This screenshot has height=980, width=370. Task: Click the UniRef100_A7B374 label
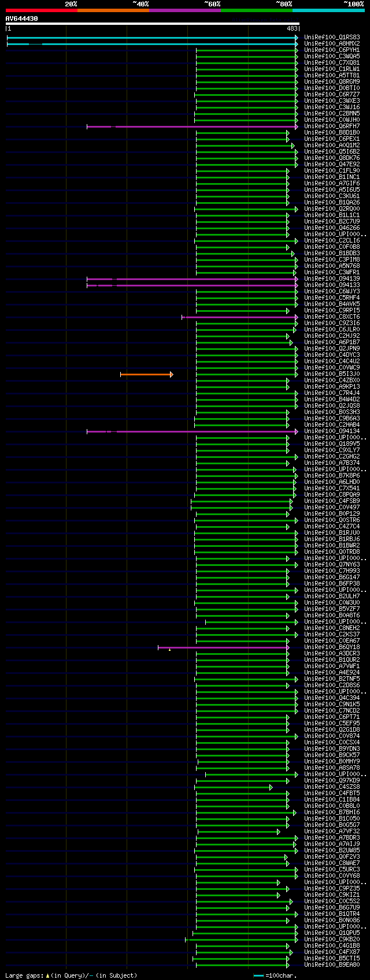pyautogui.click(x=332, y=463)
